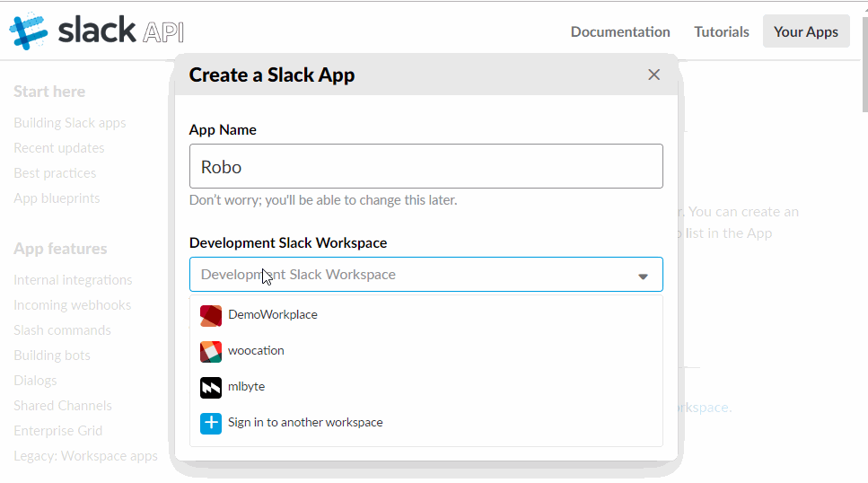The image size is (868, 483).
Task: Click the Slack API logo
Action: click(96, 31)
